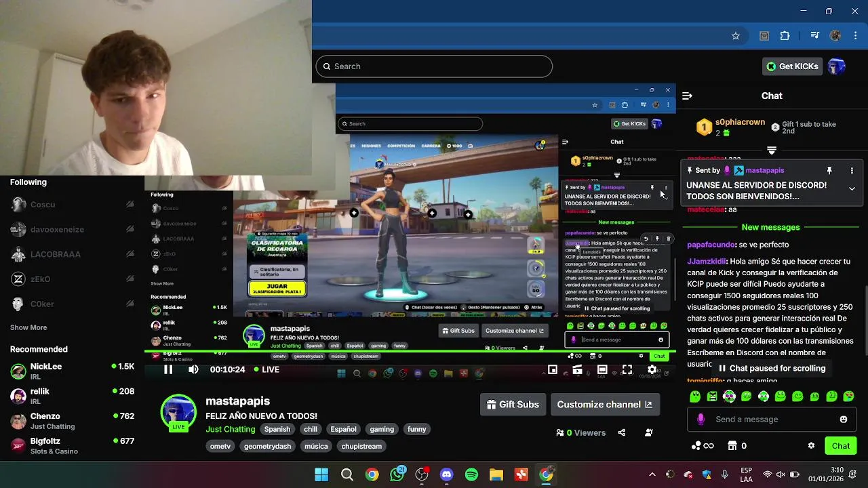Viewport: 868px width, 488px height.
Task: Bookmark page with star icon
Action: click(x=736, y=36)
